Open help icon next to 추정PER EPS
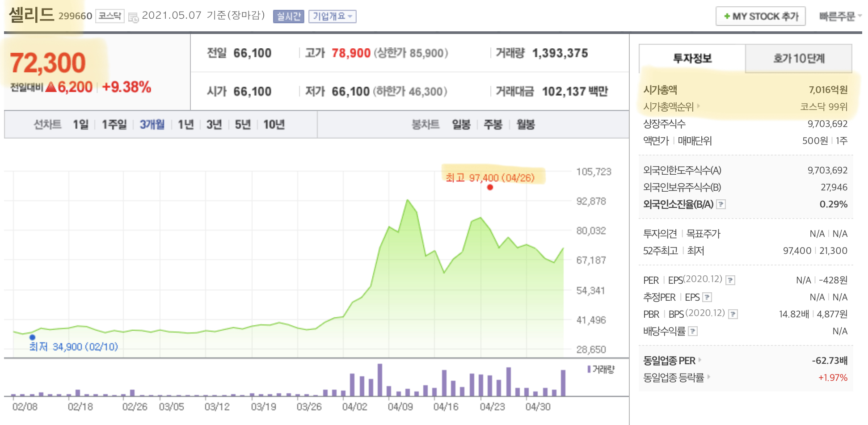The image size is (868, 425). pos(707,297)
